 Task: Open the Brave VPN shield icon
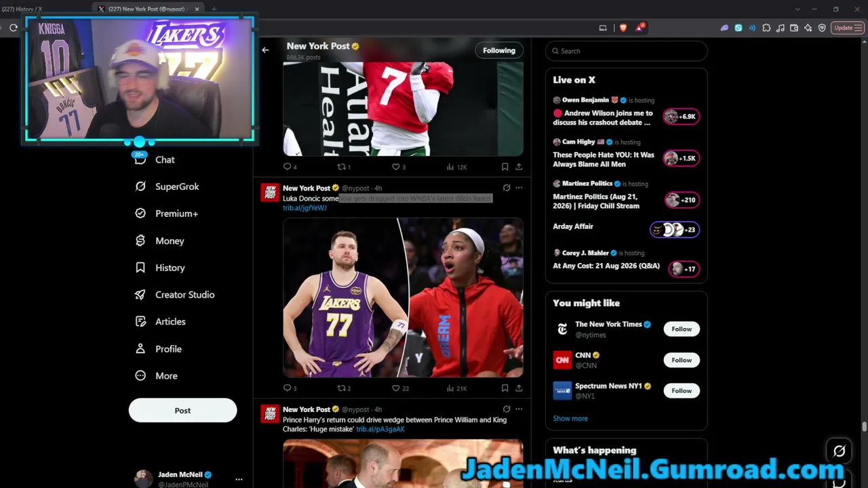click(x=822, y=28)
